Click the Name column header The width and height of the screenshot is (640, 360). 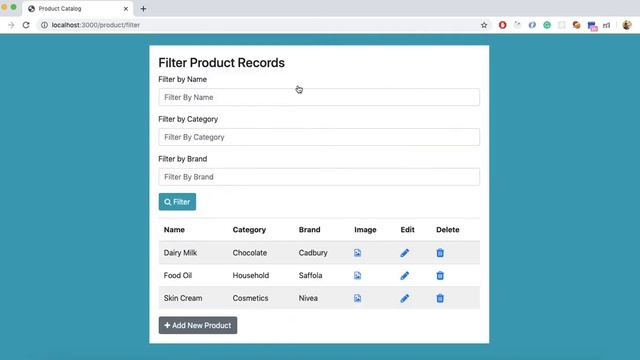click(x=174, y=229)
